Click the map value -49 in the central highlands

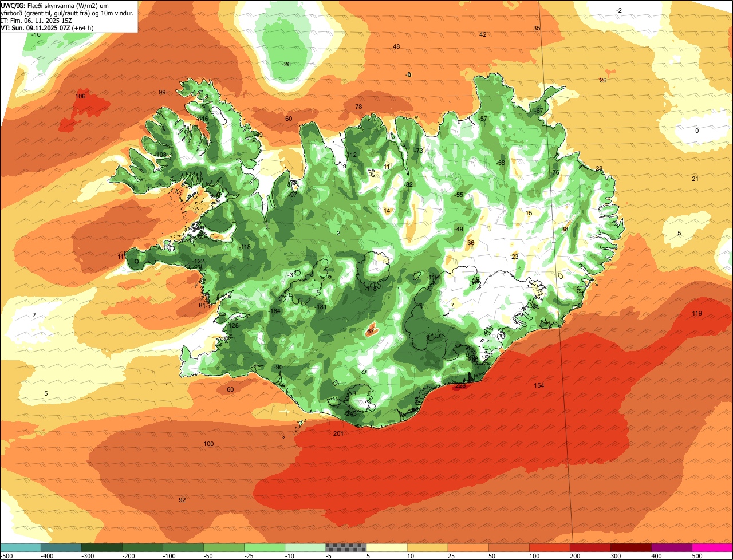coord(458,229)
